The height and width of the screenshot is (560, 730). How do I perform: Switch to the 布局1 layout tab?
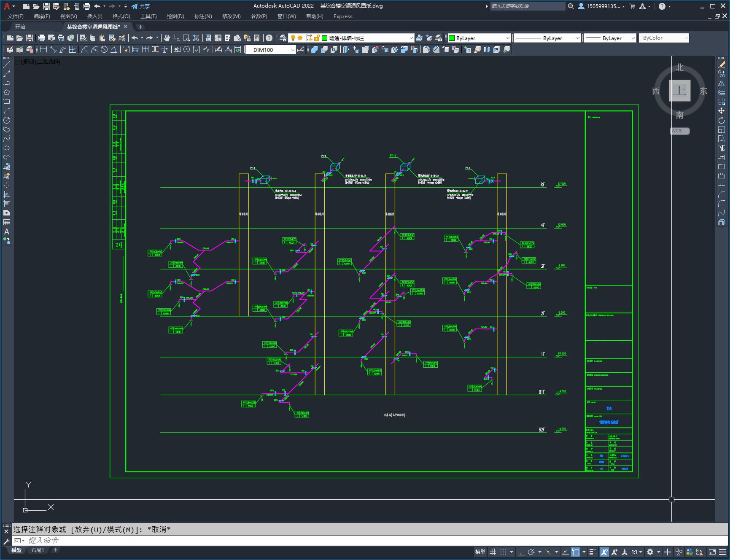[38, 550]
